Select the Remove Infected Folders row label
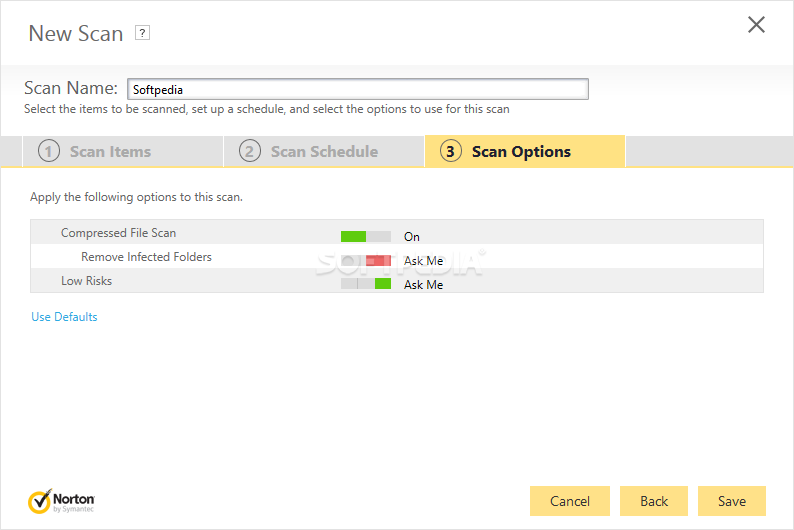Image resolution: width=794 pixels, height=530 pixels. (146, 257)
